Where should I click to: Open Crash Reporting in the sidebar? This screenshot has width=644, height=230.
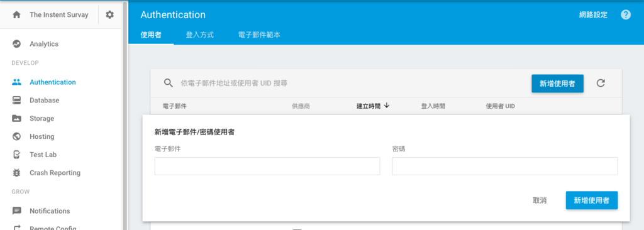click(x=55, y=172)
